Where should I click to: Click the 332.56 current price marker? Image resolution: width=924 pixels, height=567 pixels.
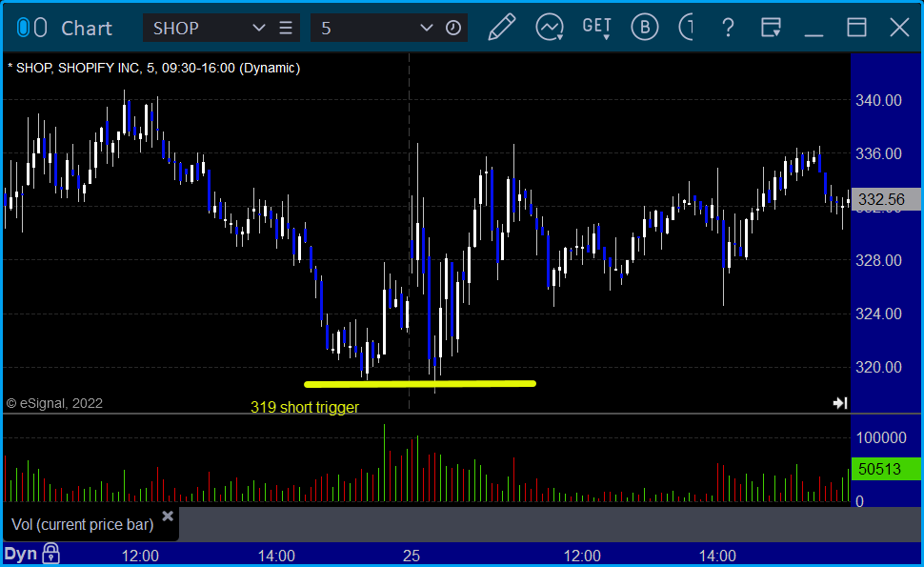tap(886, 199)
